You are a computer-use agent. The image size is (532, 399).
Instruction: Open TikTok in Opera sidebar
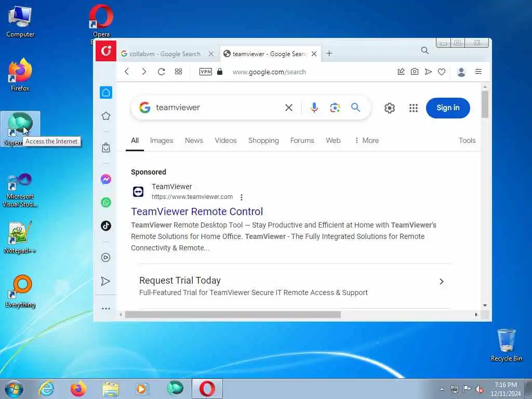tap(106, 225)
